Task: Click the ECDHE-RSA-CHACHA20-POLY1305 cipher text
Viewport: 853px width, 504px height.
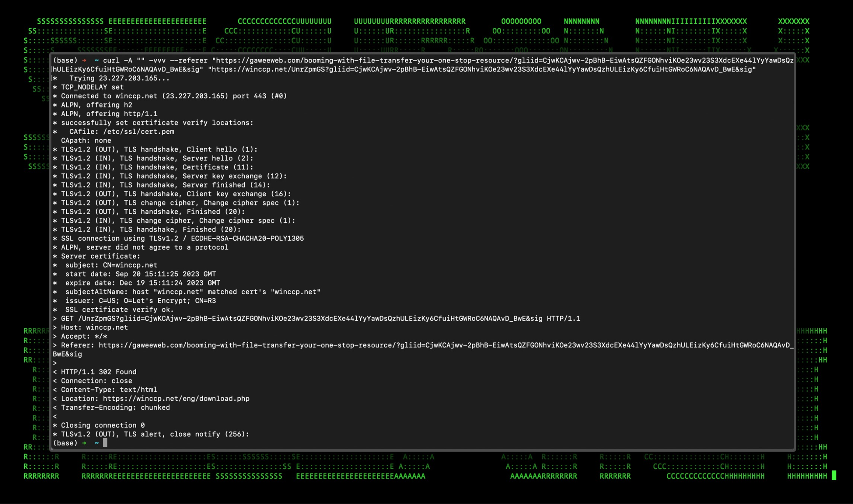Action: (x=247, y=238)
